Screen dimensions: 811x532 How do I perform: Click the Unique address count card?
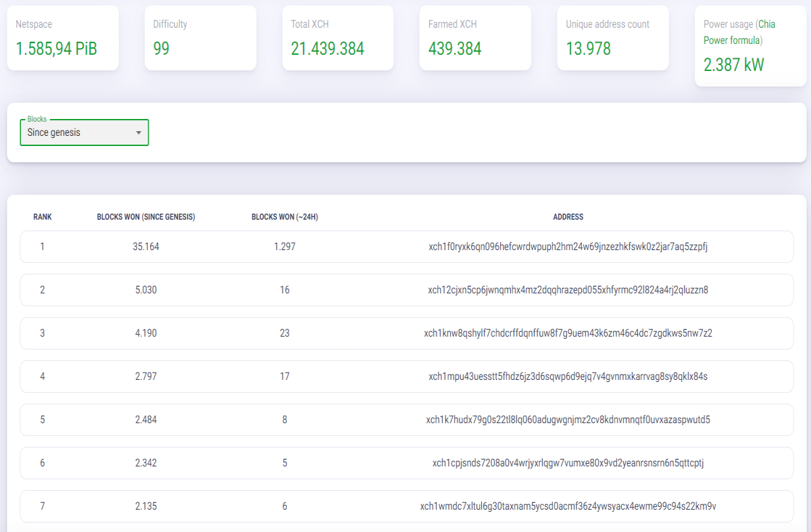[613, 38]
